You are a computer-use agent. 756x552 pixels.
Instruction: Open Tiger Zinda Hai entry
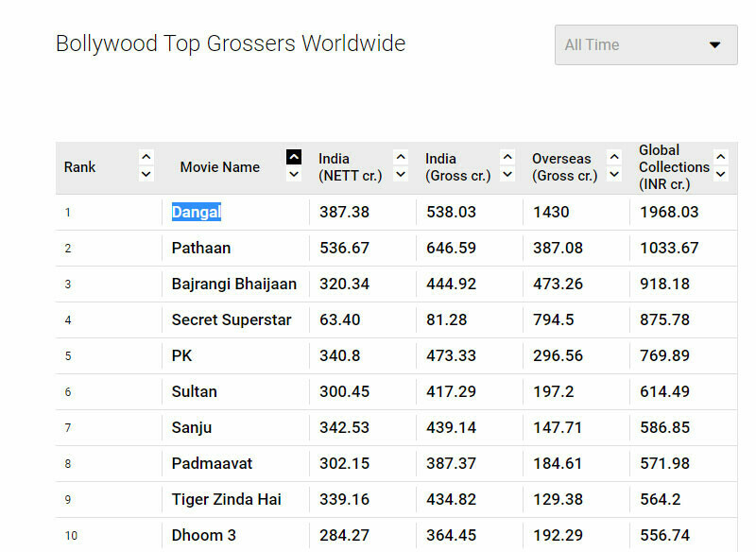[226, 500]
